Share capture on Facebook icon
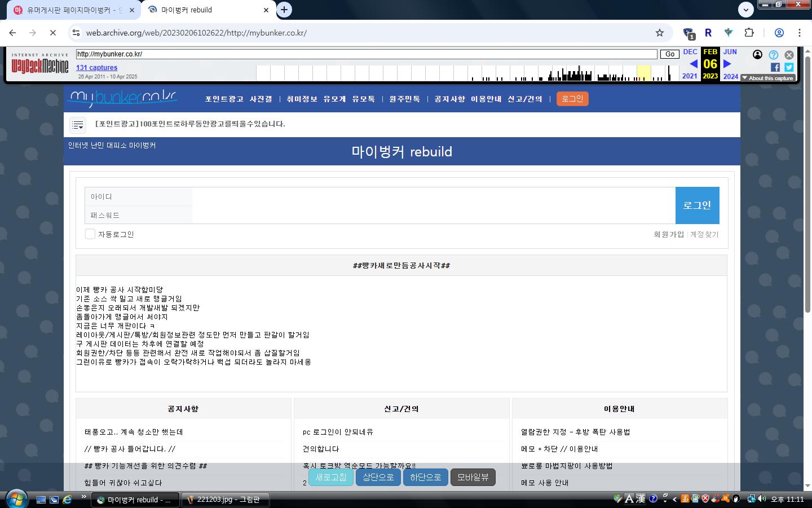Image resolution: width=812 pixels, height=508 pixels. [775, 67]
